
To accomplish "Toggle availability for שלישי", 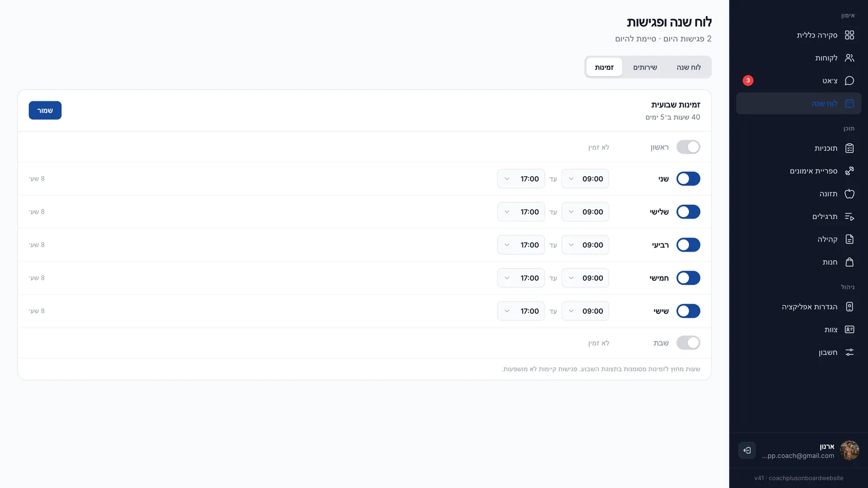I will [688, 212].
